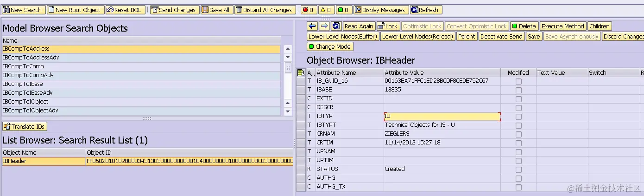Click the Attribute Value column header

point(442,72)
